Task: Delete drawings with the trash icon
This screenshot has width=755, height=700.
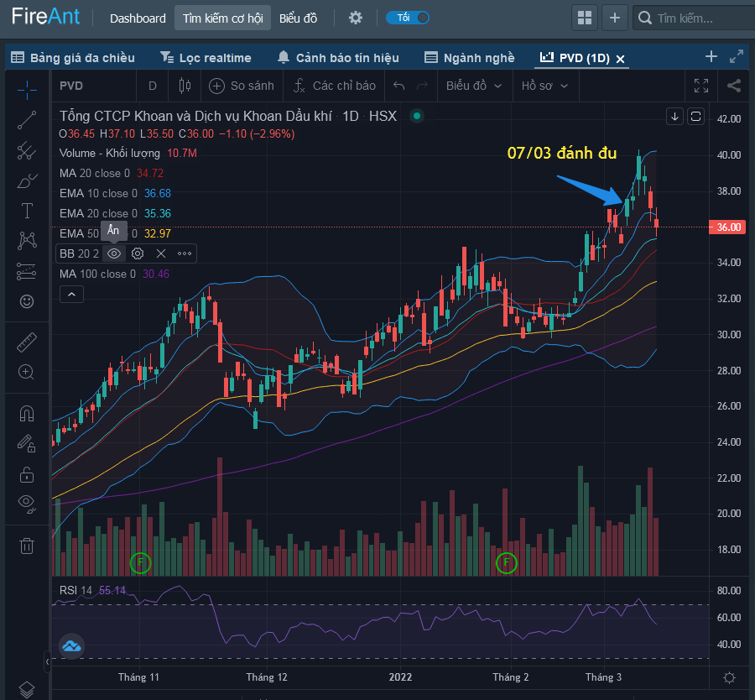Action: (27, 546)
